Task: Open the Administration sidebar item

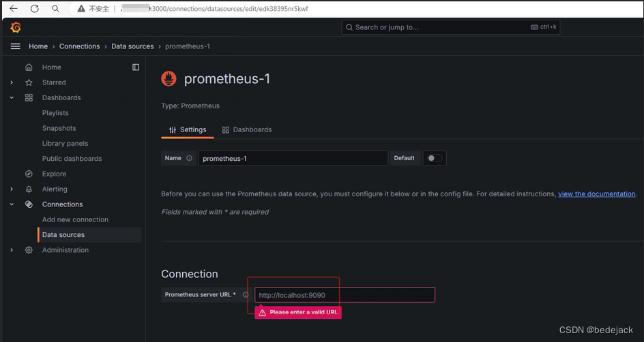Action: coord(65,250)
